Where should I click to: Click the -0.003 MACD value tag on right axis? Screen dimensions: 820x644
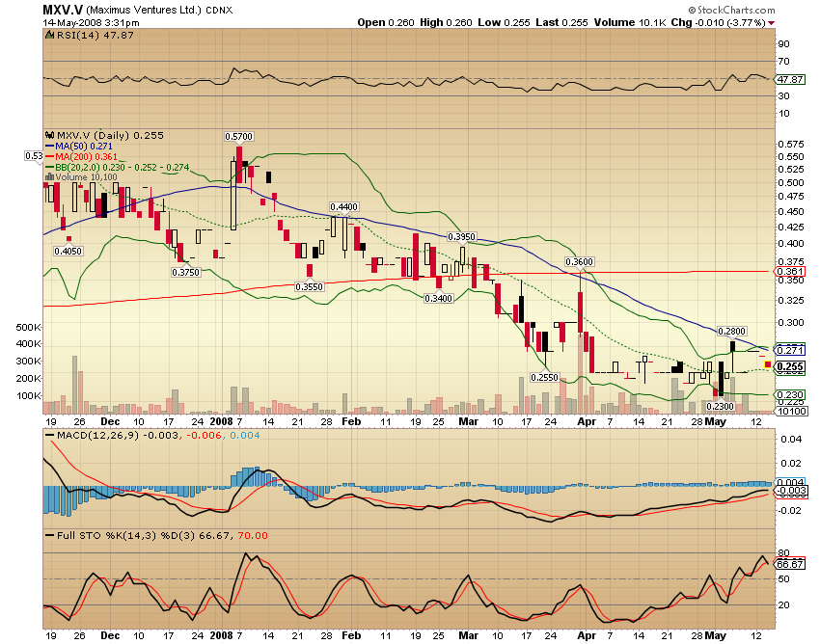pos(791,491)
